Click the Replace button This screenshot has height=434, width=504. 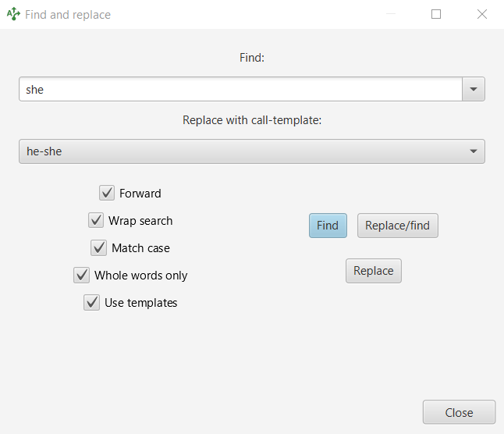point(374,271)
